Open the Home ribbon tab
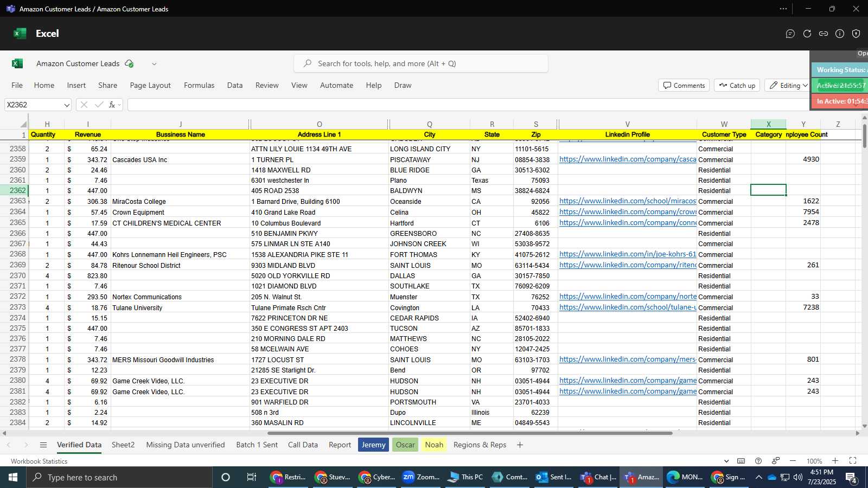The image size is (868, 488). (44, 85)
